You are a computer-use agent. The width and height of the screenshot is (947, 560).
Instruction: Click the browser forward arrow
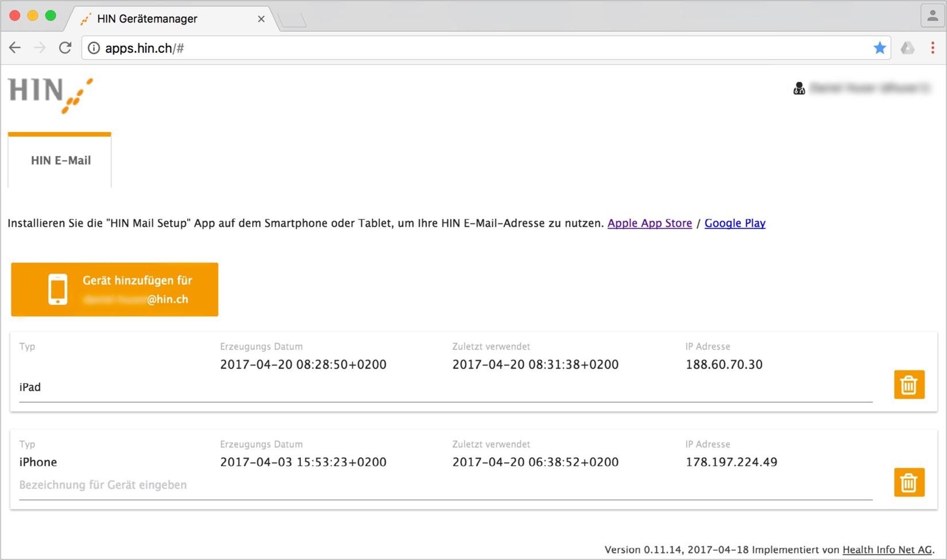[x=40, y=48]
